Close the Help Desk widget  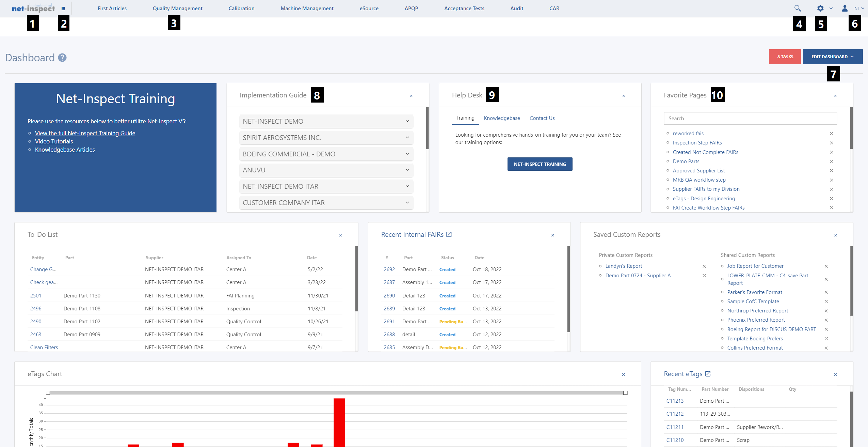click(x=623, y=96)
